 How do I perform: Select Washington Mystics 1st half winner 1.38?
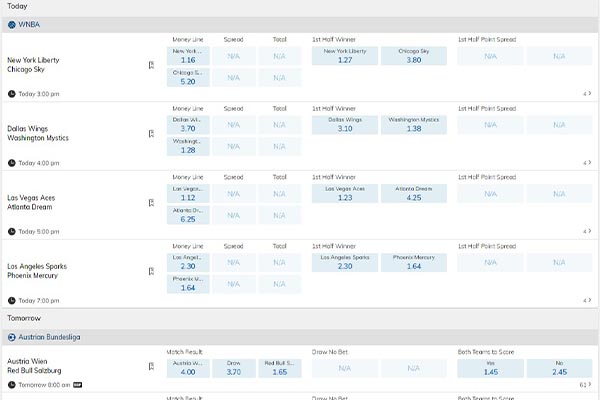tap(414, 125)
